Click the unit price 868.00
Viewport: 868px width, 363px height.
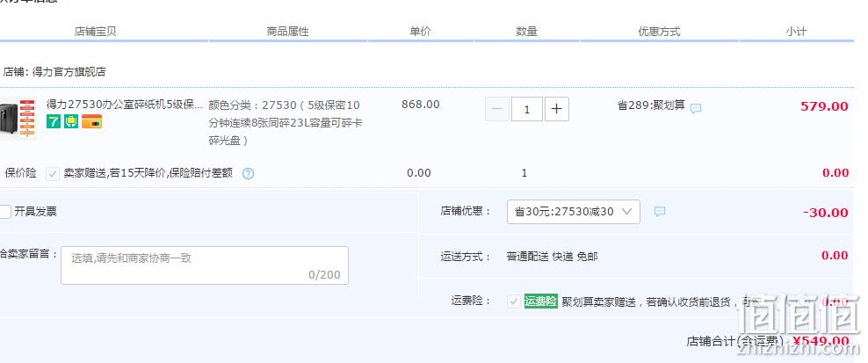point(421,105)
